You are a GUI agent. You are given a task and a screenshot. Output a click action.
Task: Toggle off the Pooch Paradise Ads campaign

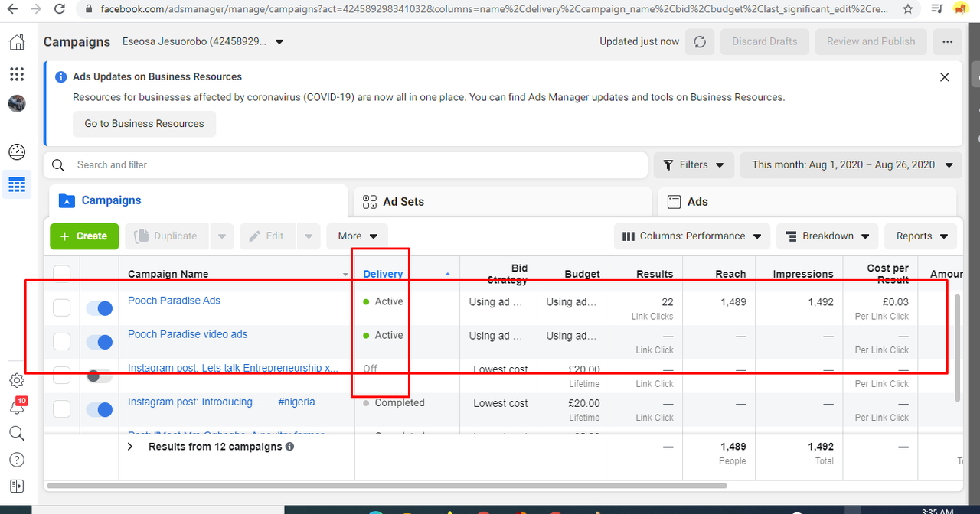[x=99, y=307]
